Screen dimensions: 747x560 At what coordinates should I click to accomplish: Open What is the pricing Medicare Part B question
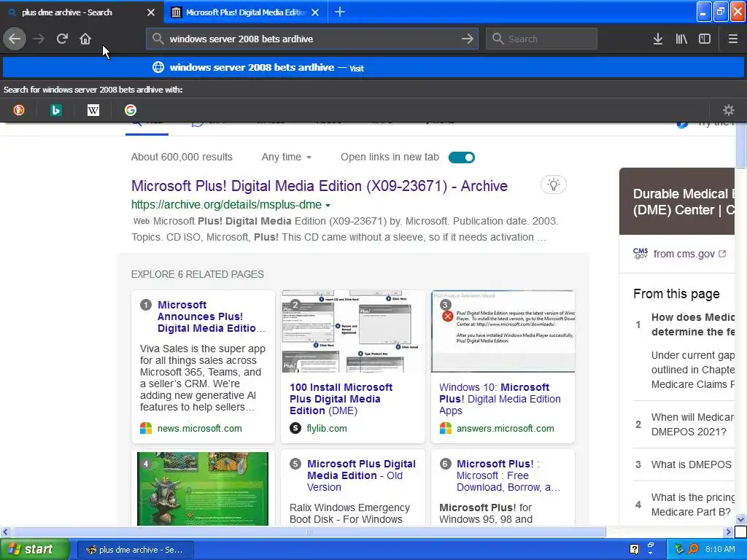coord(693,505)
